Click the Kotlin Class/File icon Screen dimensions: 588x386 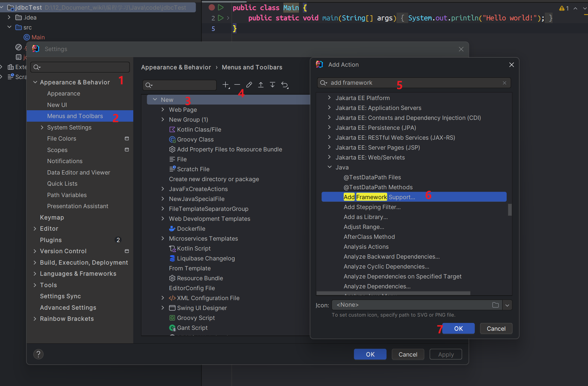[x=172, y=129]
